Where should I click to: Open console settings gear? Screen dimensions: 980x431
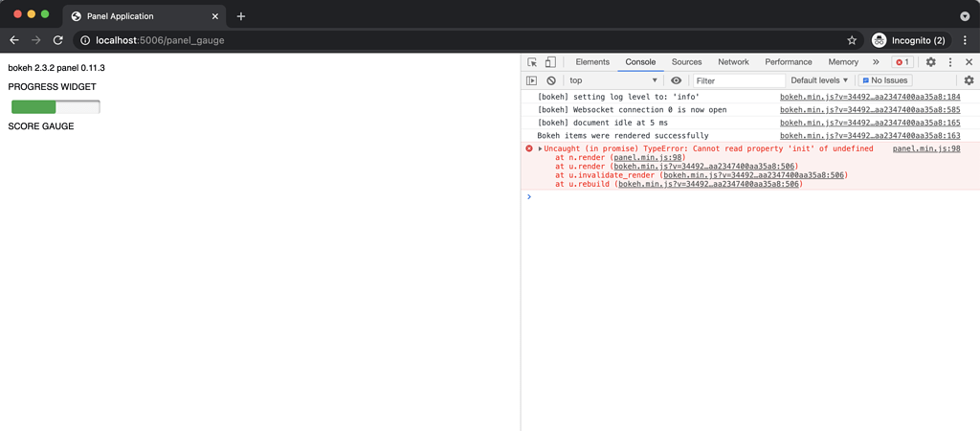click(969, 80)
